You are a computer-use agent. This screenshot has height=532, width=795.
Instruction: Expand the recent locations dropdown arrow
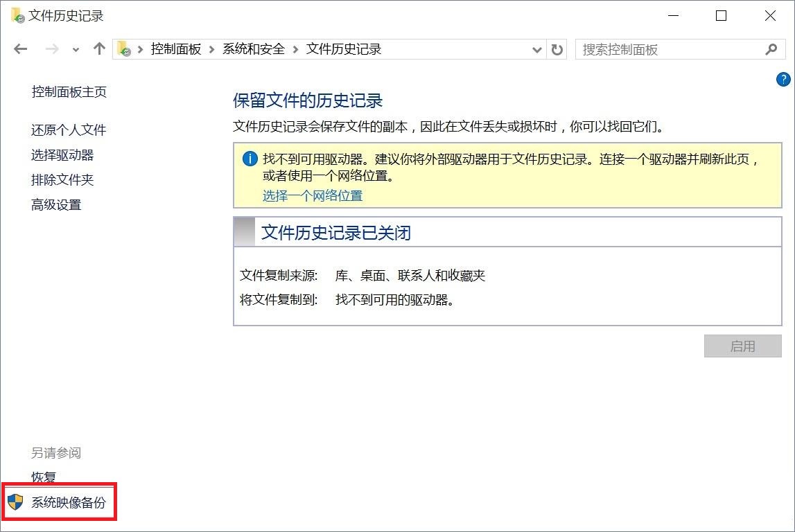tap(75, 48)
